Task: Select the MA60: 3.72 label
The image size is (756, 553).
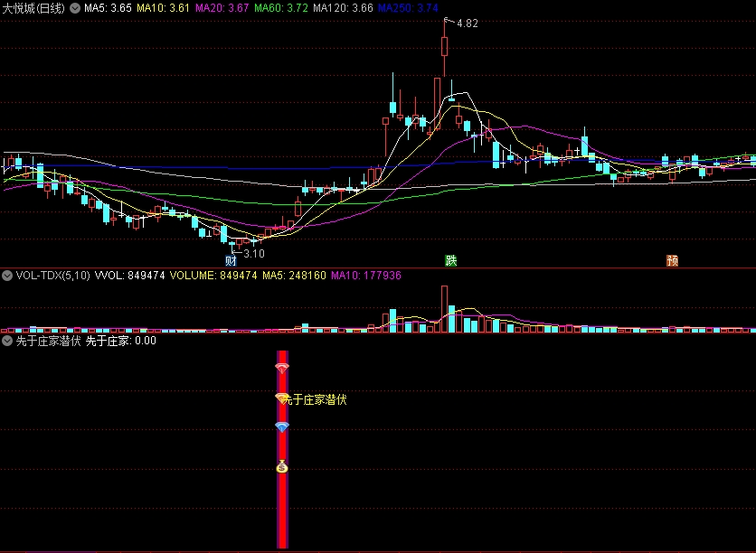Action: pos(281,8)
